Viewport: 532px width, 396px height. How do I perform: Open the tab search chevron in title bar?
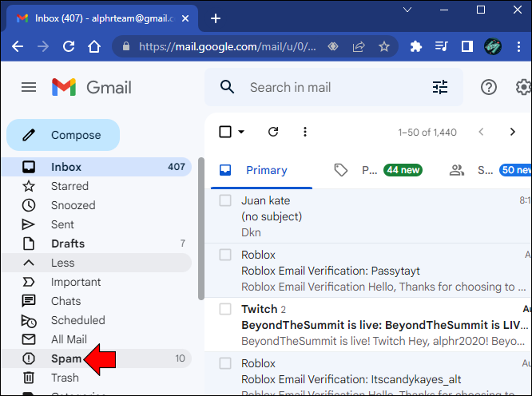[407, 10]
